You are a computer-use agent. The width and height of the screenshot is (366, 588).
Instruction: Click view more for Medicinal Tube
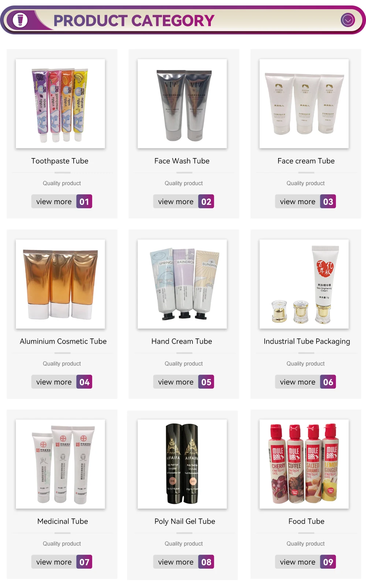pos(54,562)
